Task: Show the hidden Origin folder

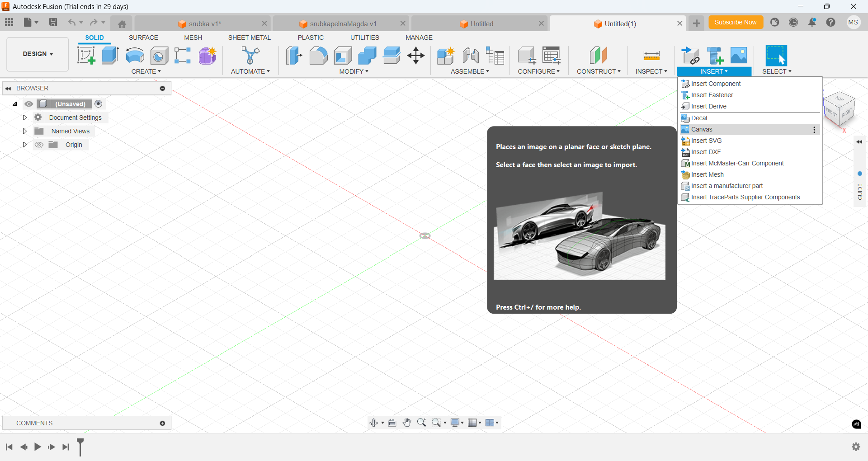Action: point(39,145)
